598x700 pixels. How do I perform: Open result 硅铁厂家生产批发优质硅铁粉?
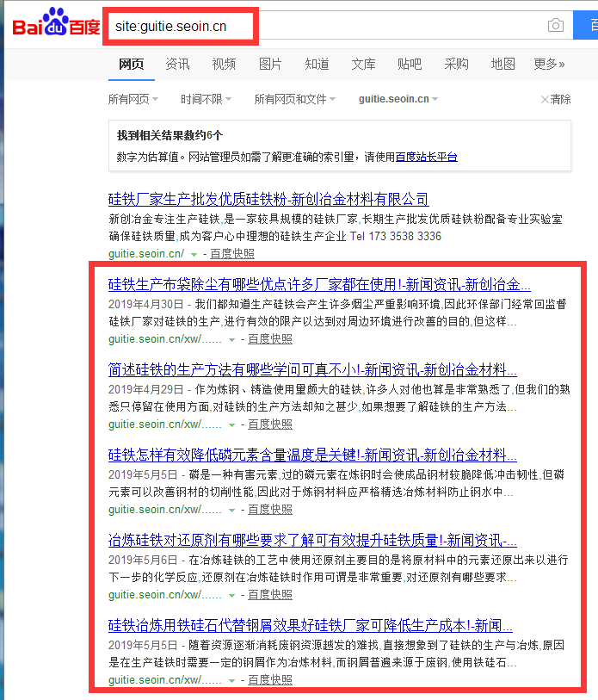(268, 199)
